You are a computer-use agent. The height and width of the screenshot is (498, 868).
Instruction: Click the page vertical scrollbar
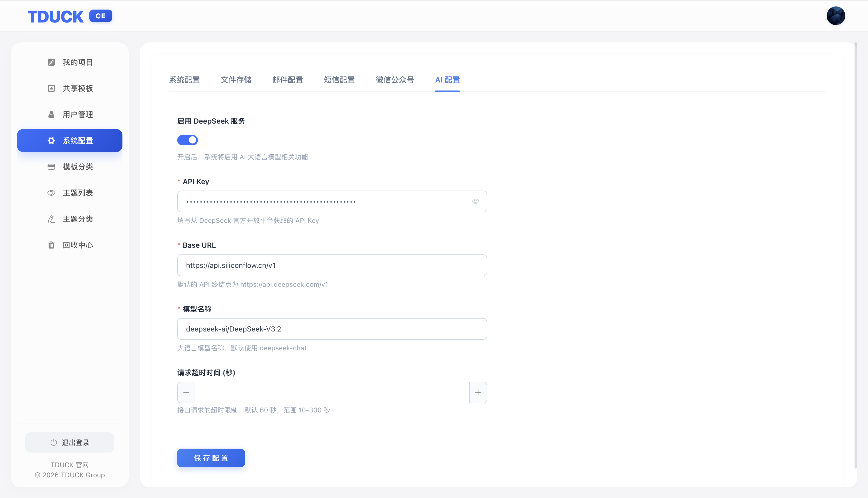[856, 255]
